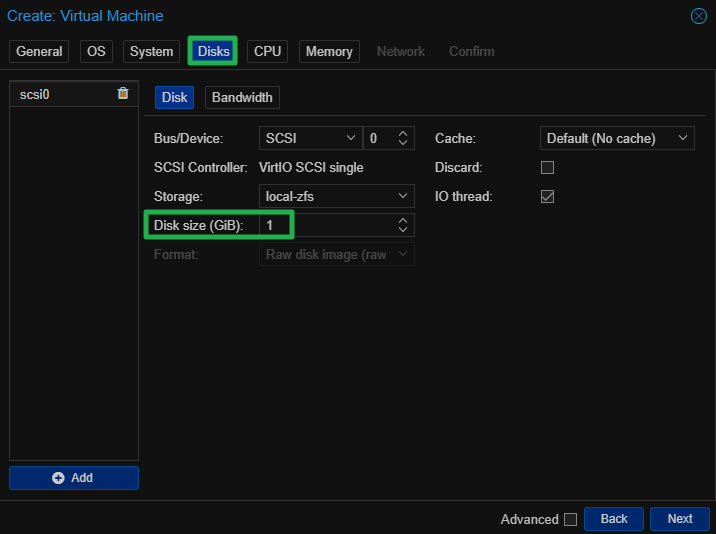This screenshot has height=534, width=716.
Task: Open the Bus/Device dropdown
Action: coord(309,138)
